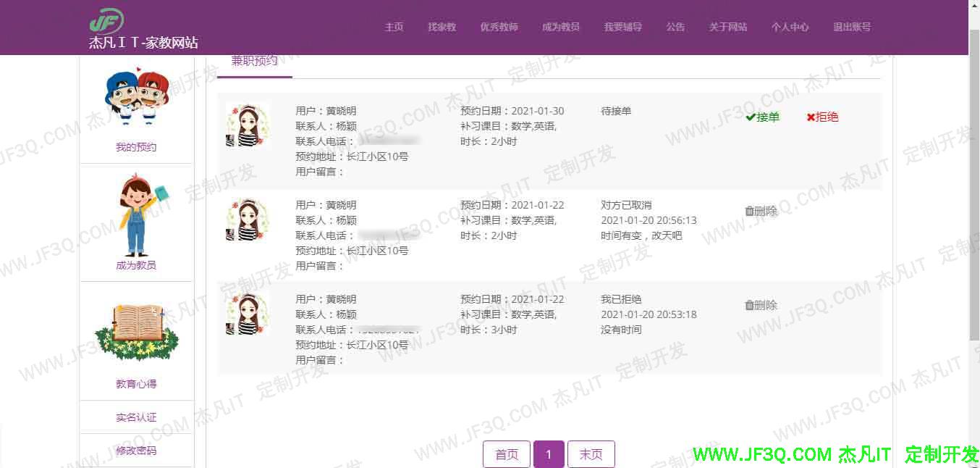Click the JF site logo icon

point(106,20)
